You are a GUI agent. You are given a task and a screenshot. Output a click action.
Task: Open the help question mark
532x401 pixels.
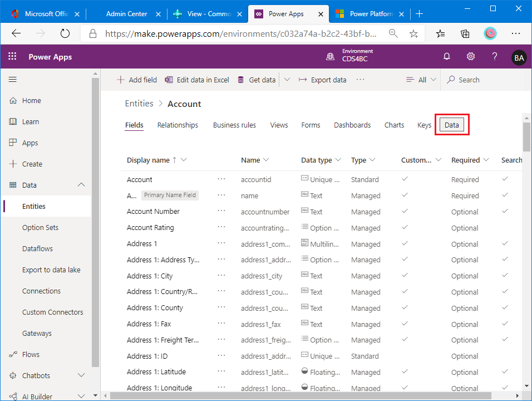(494, 56)
